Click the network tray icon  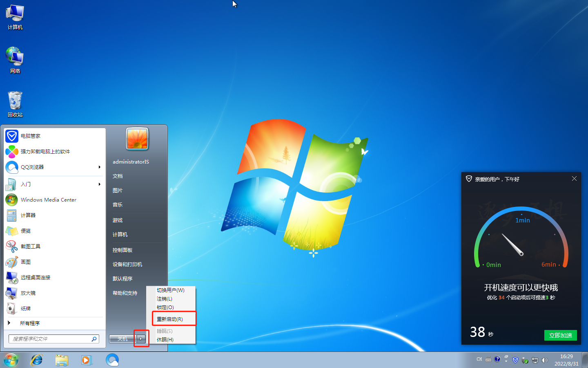tap(535, 360)
